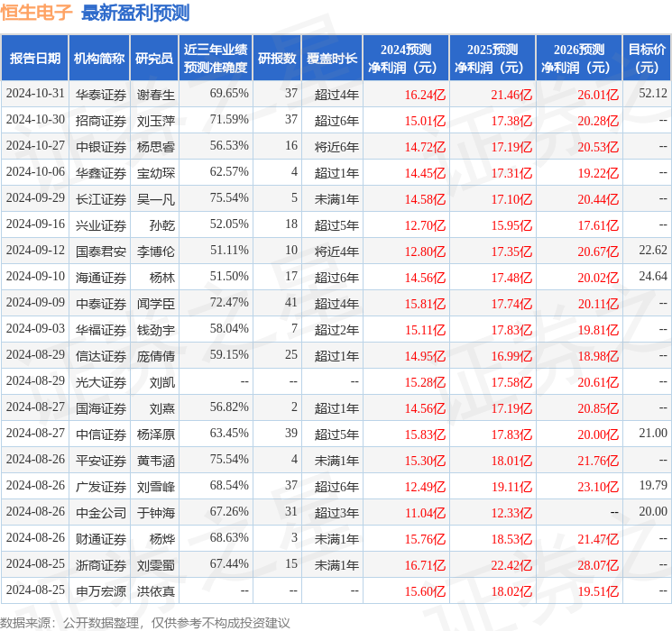The image size is (672, 631).
Task: Click analyst name 宝幼琛
Action: [155, 173]
